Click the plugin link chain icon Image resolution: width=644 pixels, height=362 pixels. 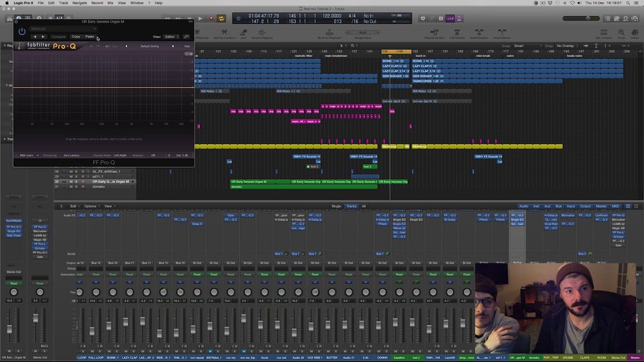pyautogui.click(x=186, y=36)
